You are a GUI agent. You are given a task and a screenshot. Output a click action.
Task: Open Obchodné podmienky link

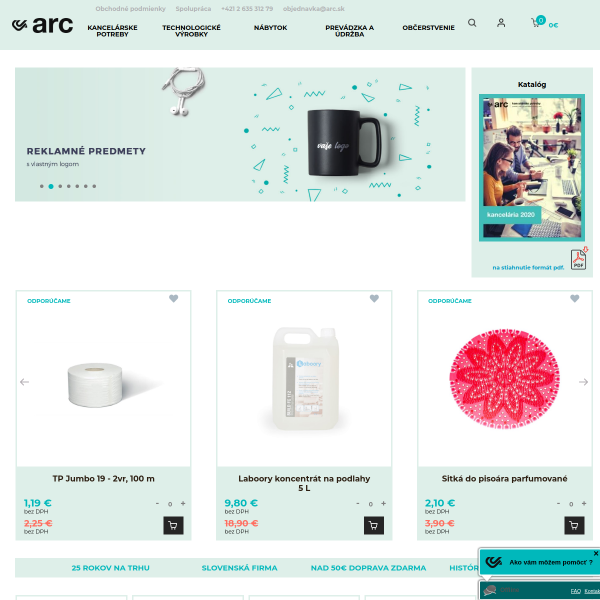click(130, 9)
